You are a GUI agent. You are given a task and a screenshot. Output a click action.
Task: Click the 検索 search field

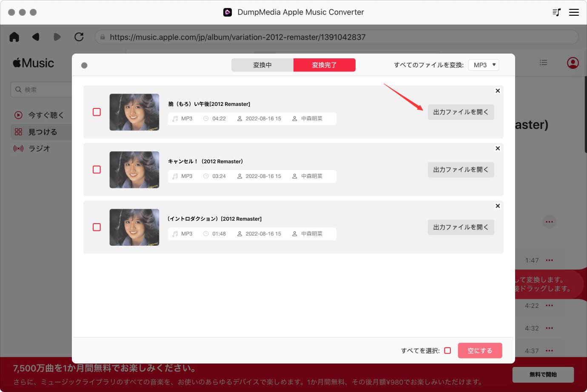[x=41, y=90]
